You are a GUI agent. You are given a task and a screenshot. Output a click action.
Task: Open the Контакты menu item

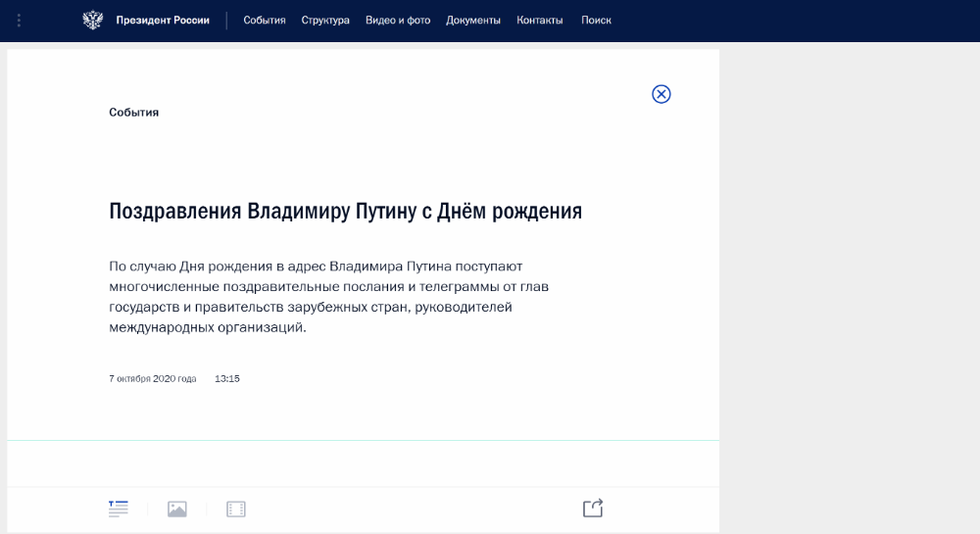pos(539,20)
